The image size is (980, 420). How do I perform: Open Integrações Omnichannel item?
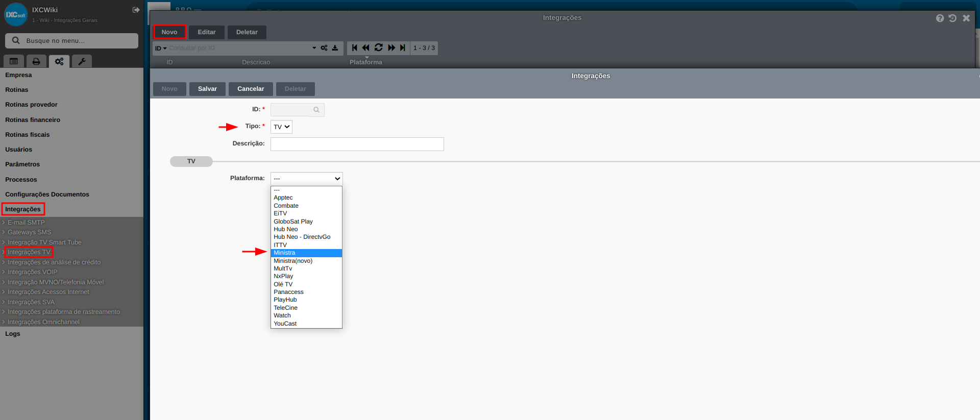[x=43, y=322]
